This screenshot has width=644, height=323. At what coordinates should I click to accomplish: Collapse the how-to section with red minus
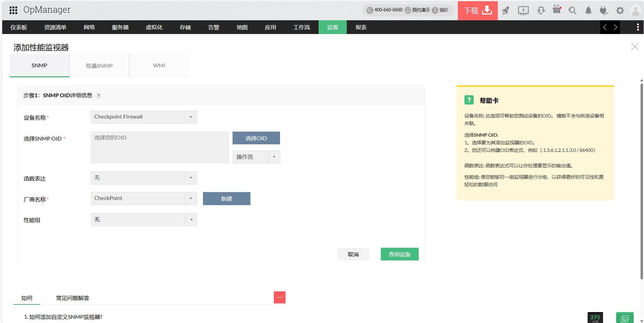coord(280,297)
